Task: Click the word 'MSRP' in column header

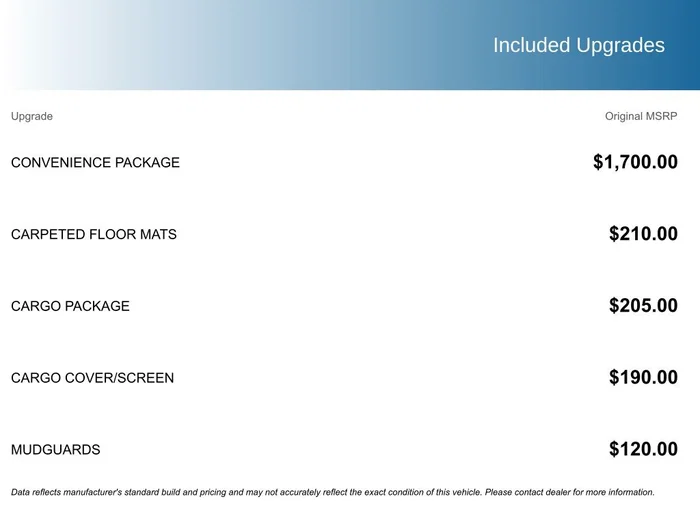Action: coord(661,116)
